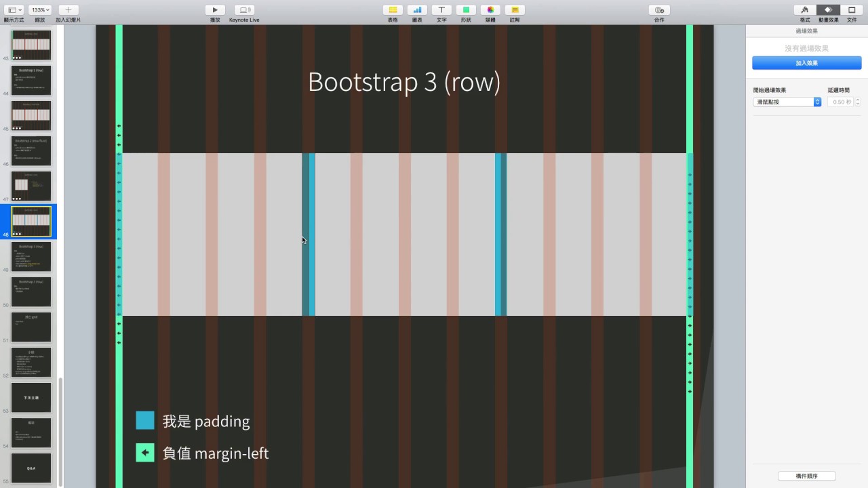The height and width of the screenshot is (488, 868).
Task: Click the 過場效果 panel header
Action: (x=807, y=31)
